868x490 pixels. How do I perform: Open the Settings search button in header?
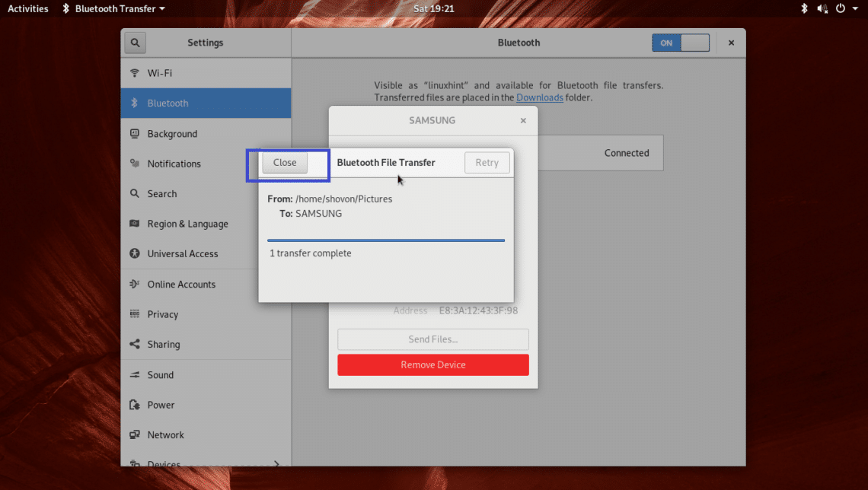(x=135, y=43)
